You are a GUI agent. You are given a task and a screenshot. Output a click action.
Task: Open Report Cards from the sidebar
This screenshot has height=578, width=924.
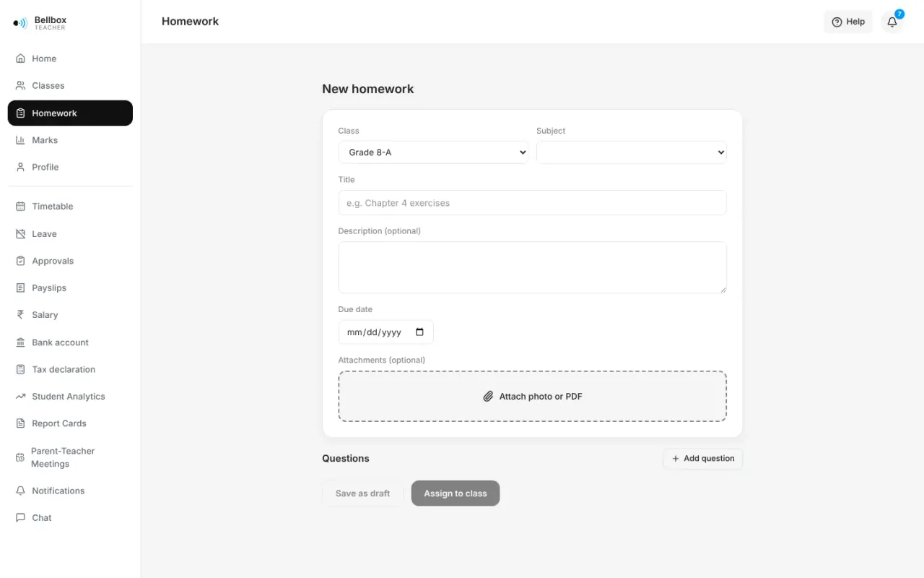point(70,423)
